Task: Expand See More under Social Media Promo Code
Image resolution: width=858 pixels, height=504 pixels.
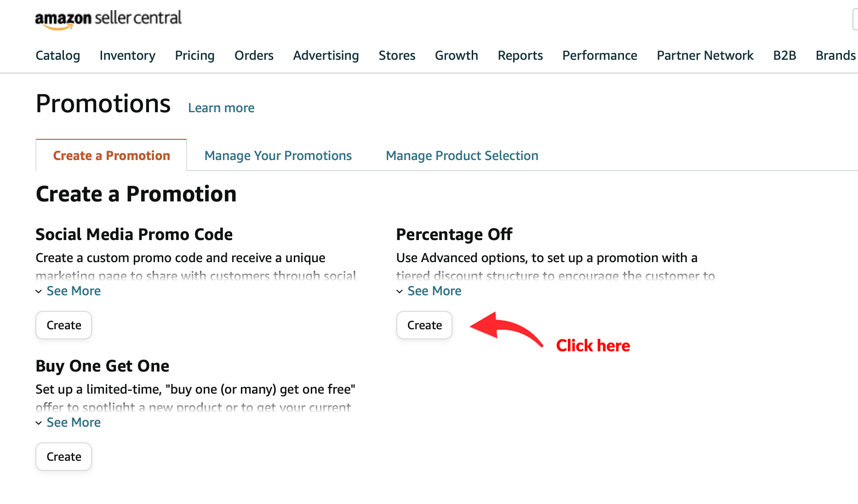Action: click(69, 291)
